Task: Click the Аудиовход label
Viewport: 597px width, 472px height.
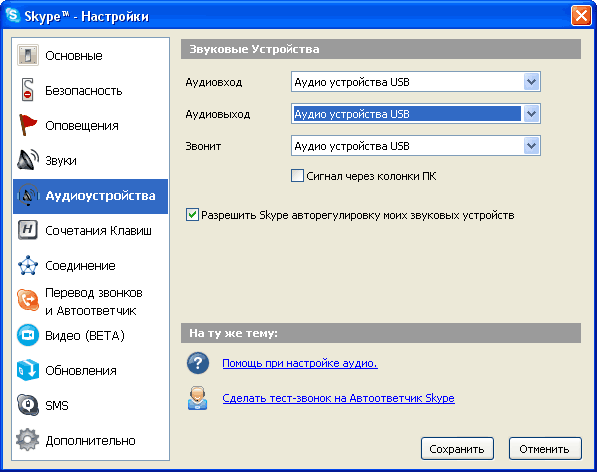Action: point(214,82)
